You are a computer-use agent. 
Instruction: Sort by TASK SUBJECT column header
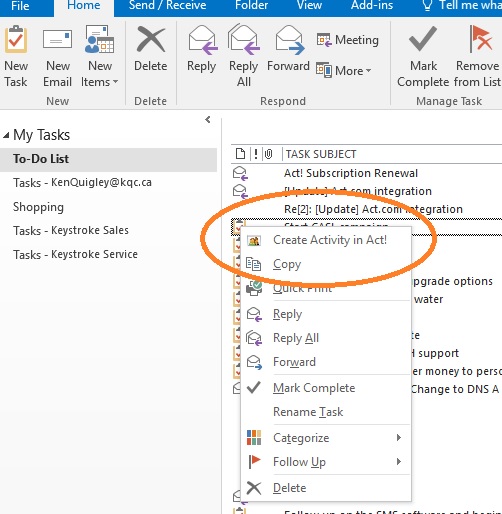coord(321,154)
